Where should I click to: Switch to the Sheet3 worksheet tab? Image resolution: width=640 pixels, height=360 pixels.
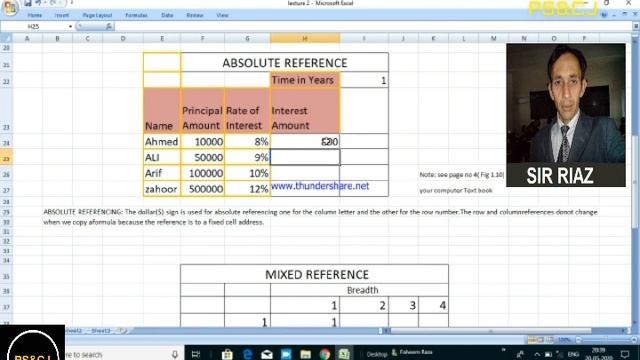(x=101, y=331)
